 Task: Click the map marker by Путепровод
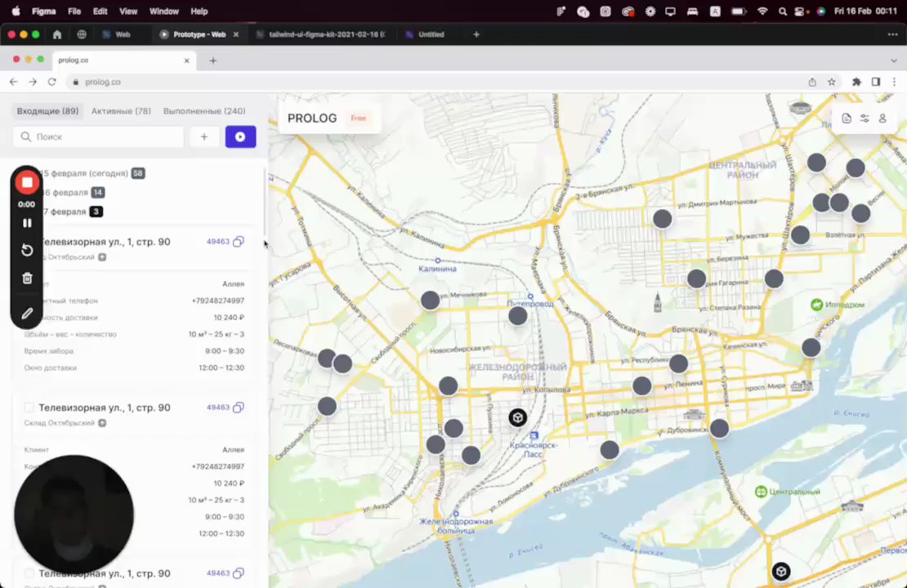(x=518, y=316)
